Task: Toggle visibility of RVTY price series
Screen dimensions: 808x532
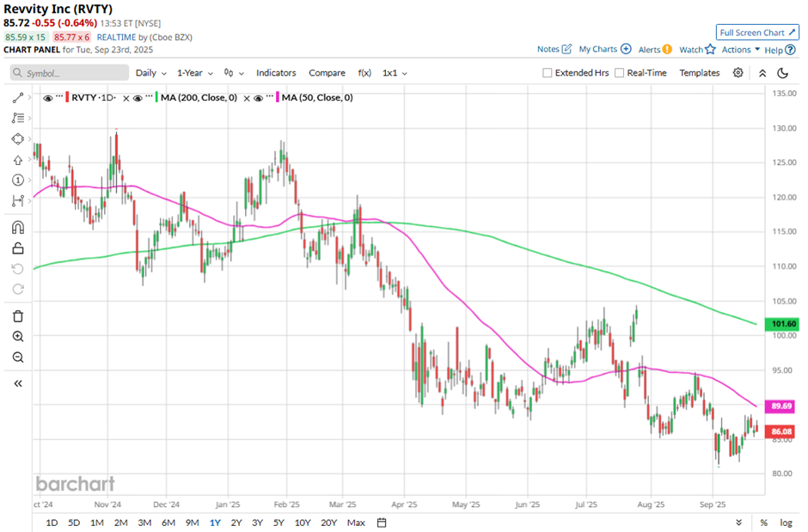Action: tap(47, 98)
